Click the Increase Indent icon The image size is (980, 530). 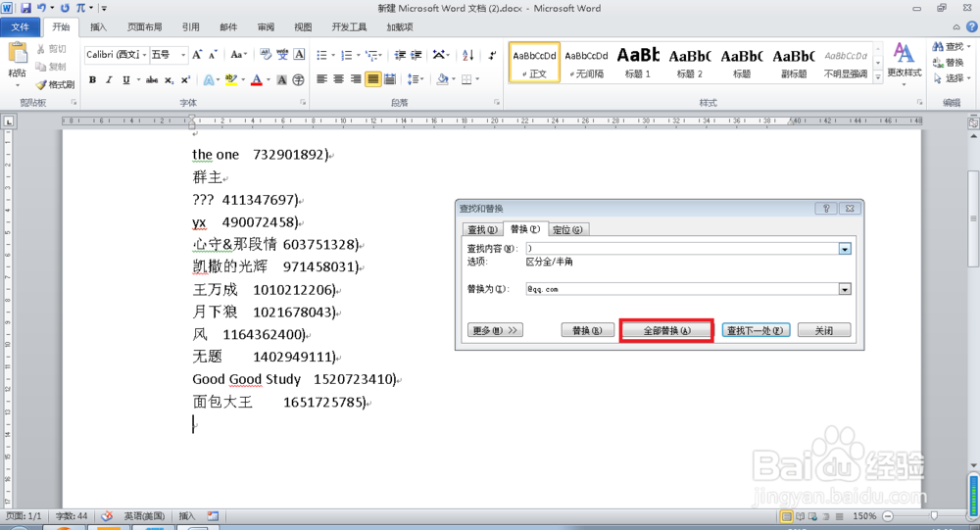(416, 55)
